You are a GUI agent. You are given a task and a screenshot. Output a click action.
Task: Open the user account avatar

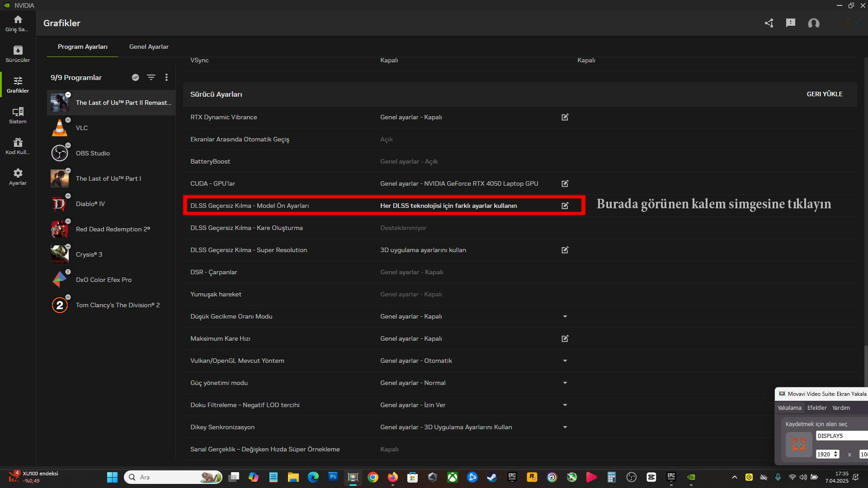(814, 23)
